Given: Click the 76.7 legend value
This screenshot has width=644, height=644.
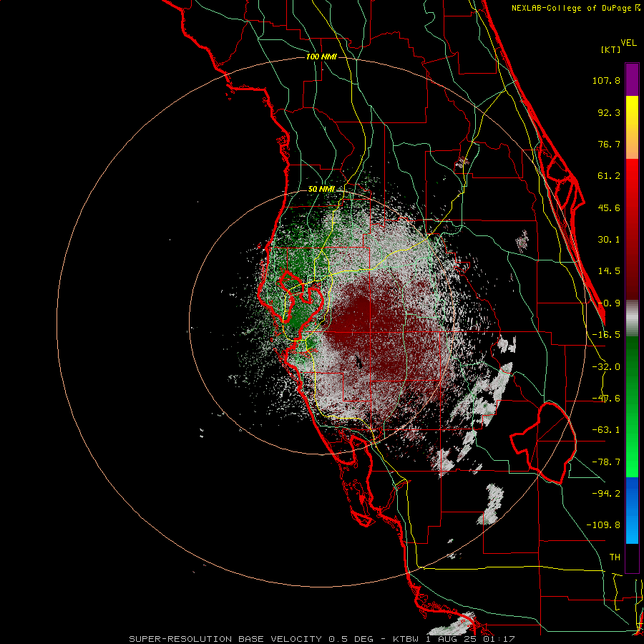Looking at the screenshot, I should pos(609,144).
